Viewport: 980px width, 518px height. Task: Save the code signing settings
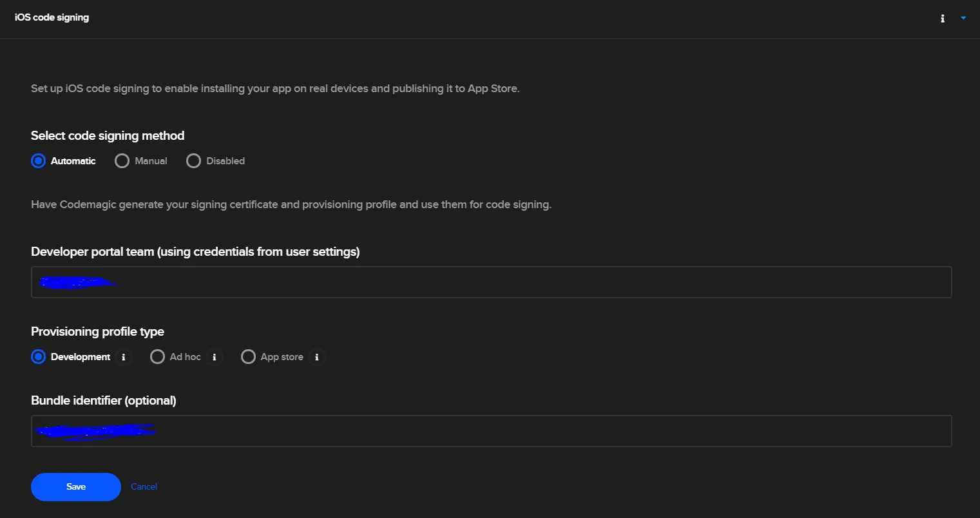(x=76, y=487)
